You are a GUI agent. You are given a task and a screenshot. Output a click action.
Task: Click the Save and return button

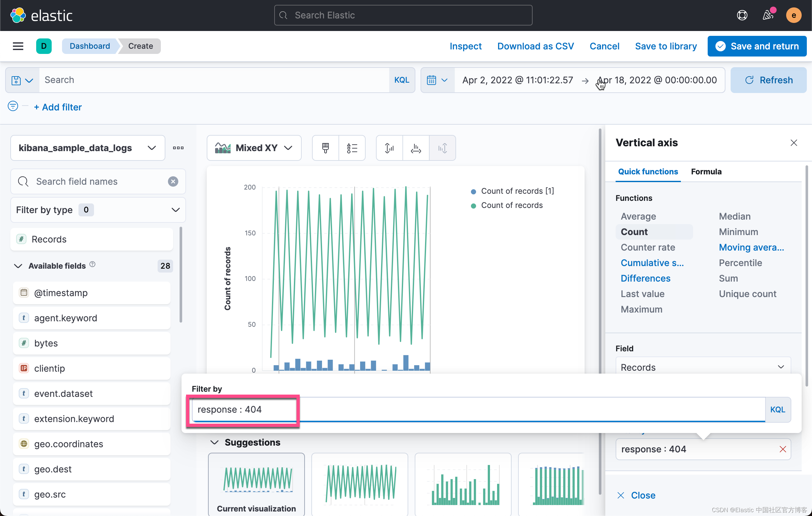tap(757, 46)
